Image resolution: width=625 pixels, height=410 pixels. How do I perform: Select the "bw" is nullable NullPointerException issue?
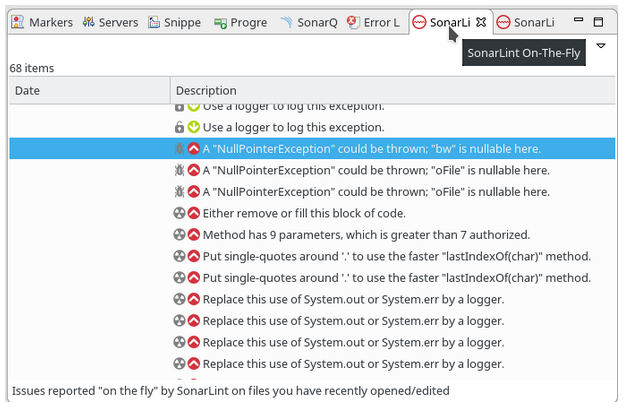pos(312,149)
